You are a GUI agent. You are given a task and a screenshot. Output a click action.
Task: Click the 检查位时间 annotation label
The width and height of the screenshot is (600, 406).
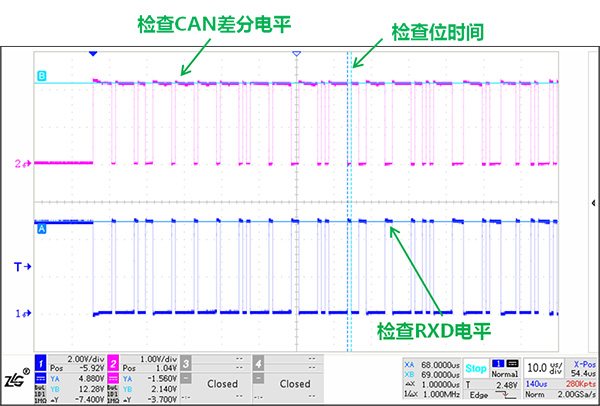pyautogui.click(x=437, y=32)
